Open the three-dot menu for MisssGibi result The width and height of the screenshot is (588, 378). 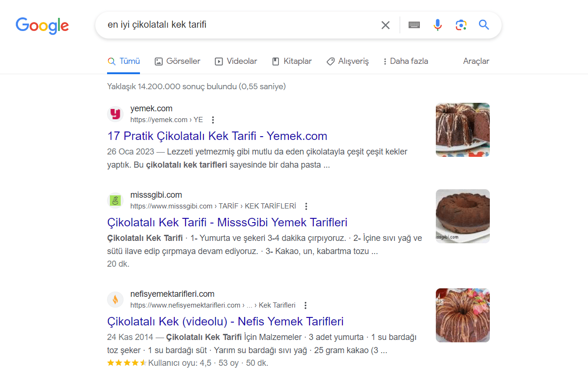click(306, 206)
